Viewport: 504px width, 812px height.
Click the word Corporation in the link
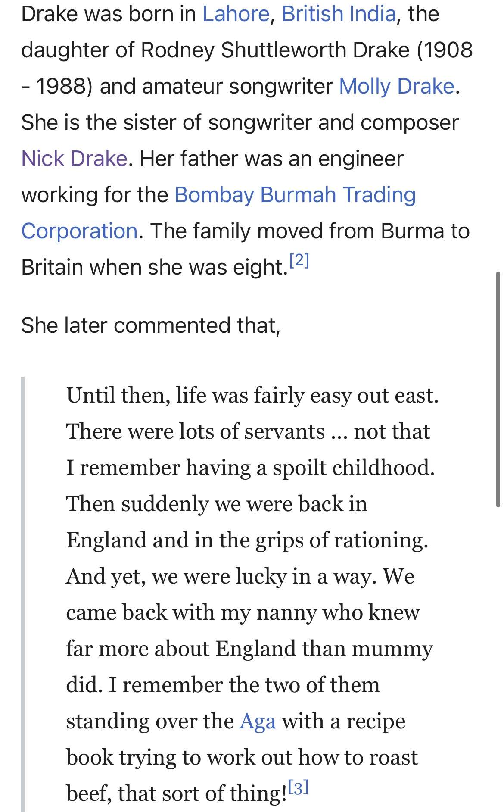[79, 231]
